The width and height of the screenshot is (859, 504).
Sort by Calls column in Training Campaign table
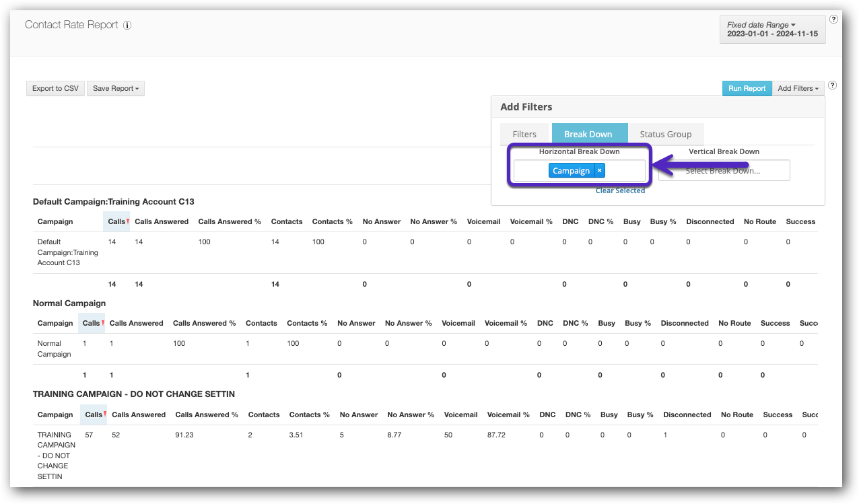click(x=94, y=415)
